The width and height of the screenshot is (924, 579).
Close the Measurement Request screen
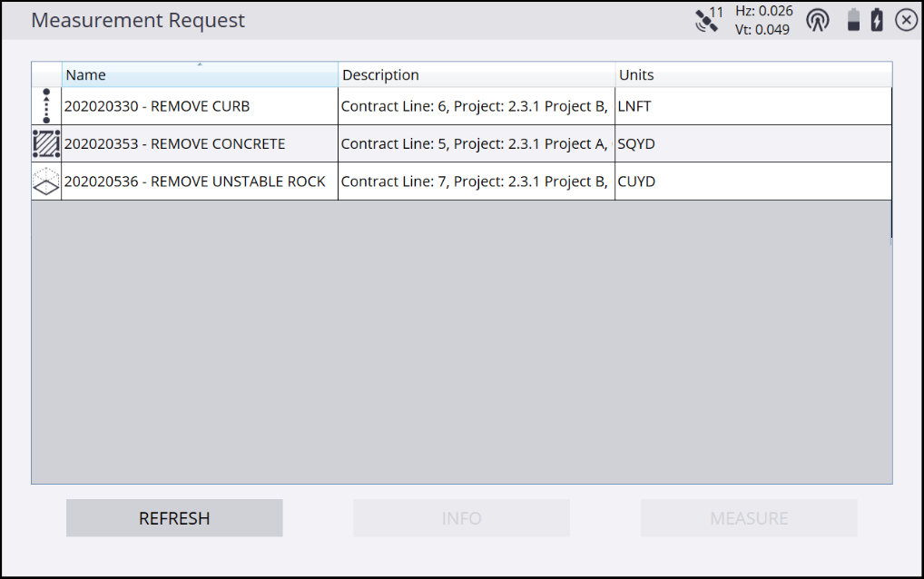(x=906, y=20)
